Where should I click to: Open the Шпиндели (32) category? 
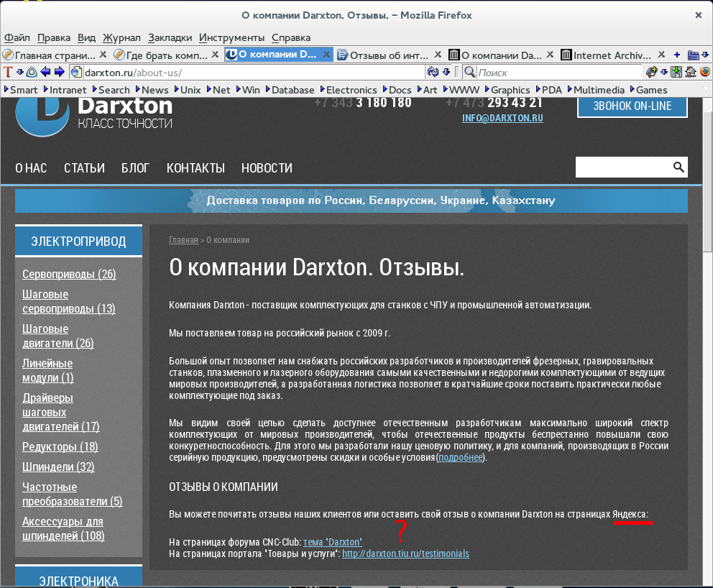click(x=58, y=467)
